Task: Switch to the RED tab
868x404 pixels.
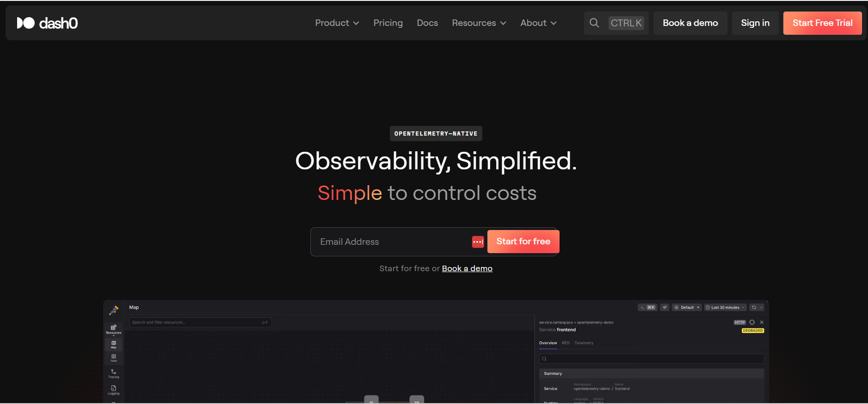Action: [566, 343]
